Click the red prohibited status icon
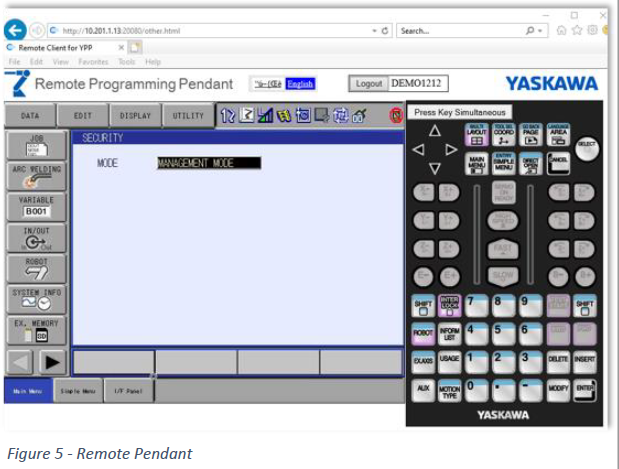The width and height of the screenshot is (619, 469). click(396, 116)
